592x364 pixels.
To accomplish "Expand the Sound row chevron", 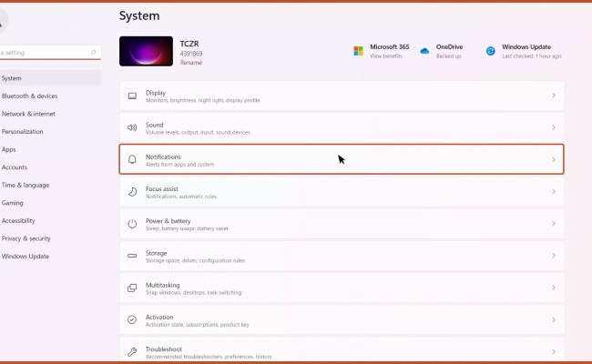I will click(554, 127).
